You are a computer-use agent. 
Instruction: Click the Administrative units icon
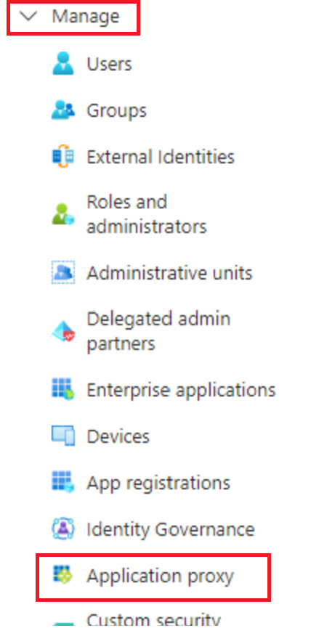pos(63,272)
